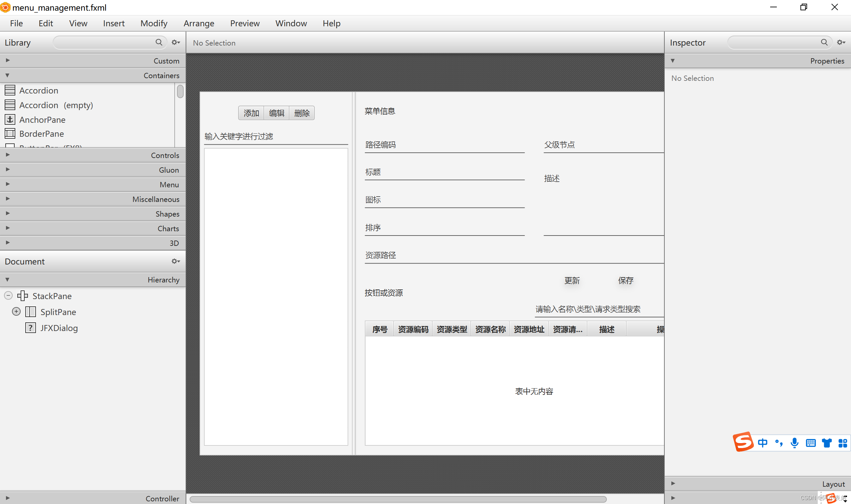
Task: Click the BorderPane icon in Library
Action: 10,134
